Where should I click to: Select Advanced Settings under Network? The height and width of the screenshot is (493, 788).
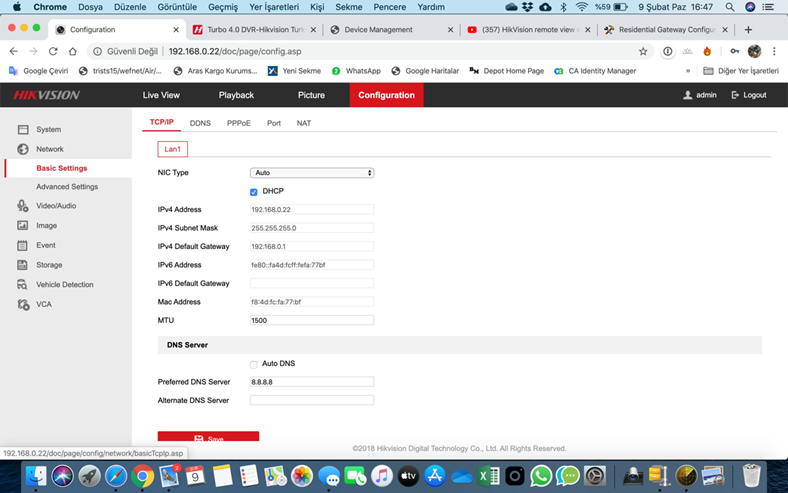click(67, 187)
